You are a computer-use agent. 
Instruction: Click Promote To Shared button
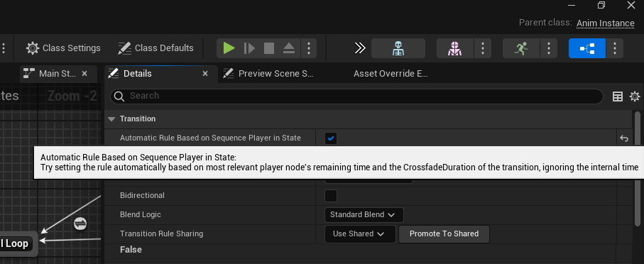444,234
